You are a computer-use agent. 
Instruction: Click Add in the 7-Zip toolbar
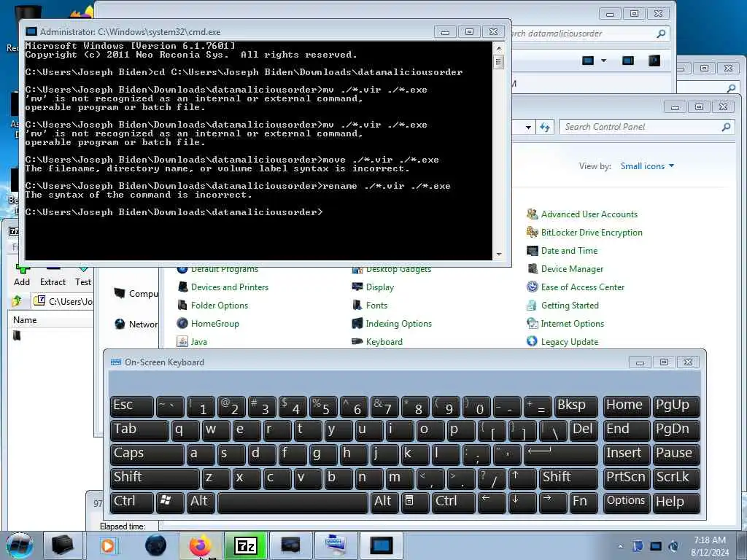click(x=22, y=276)
